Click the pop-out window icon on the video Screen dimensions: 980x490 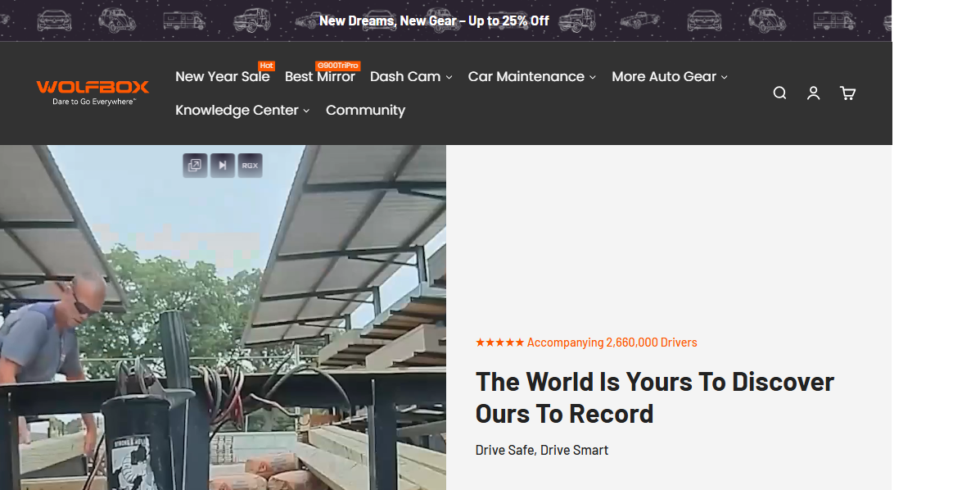pos(194,166)
